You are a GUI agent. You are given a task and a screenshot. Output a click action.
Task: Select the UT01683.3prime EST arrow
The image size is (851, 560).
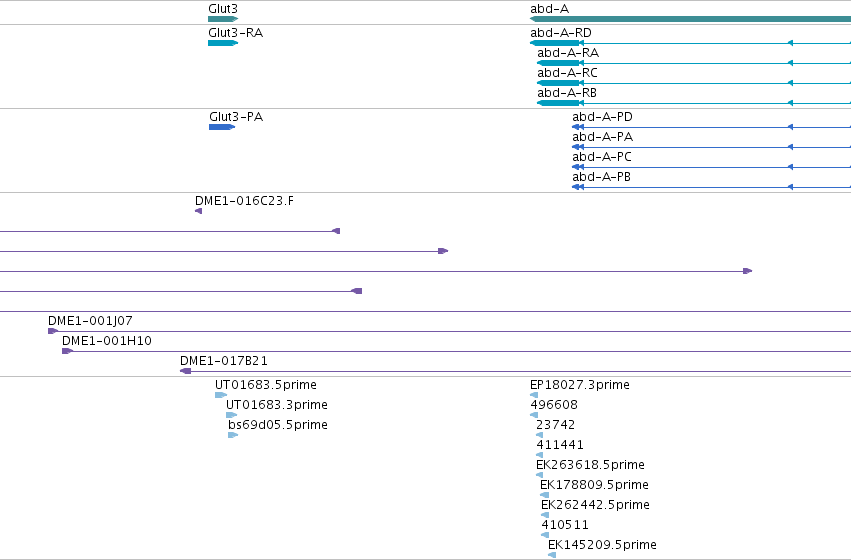(x=232, y=415)
